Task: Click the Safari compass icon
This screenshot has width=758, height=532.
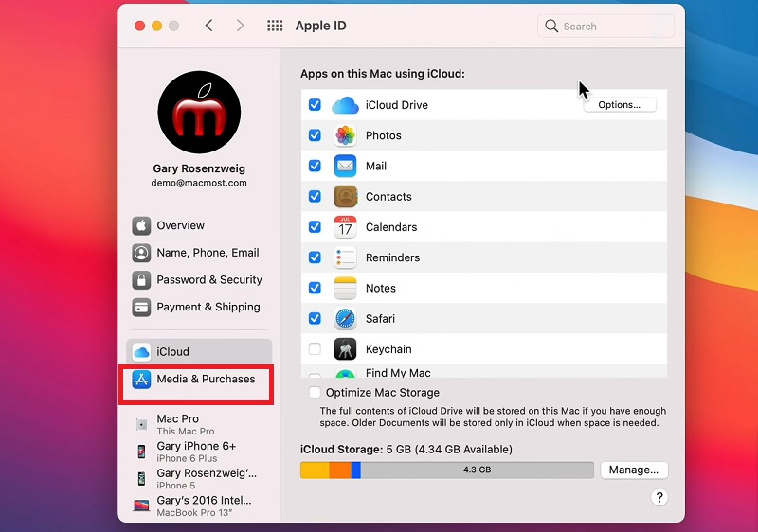Action: click(x=345, y=319)
